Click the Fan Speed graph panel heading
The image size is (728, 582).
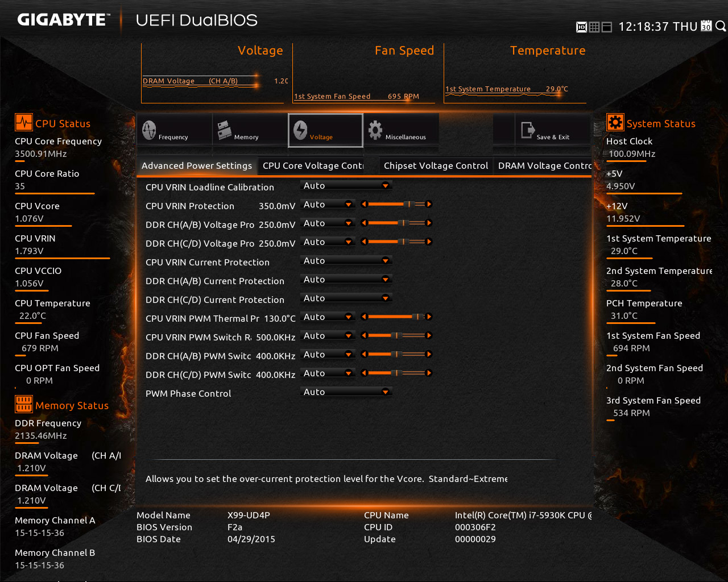pyautogui.click(x=404, y=50)
